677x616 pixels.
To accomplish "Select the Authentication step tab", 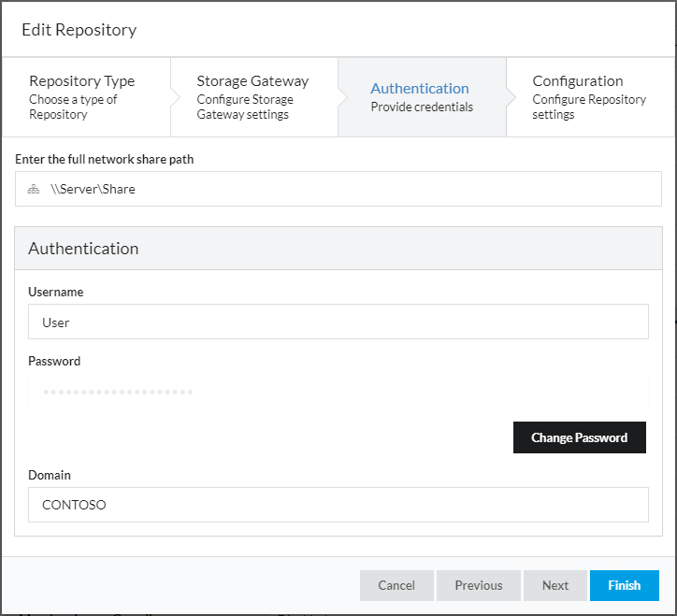I will coord(421,97).
